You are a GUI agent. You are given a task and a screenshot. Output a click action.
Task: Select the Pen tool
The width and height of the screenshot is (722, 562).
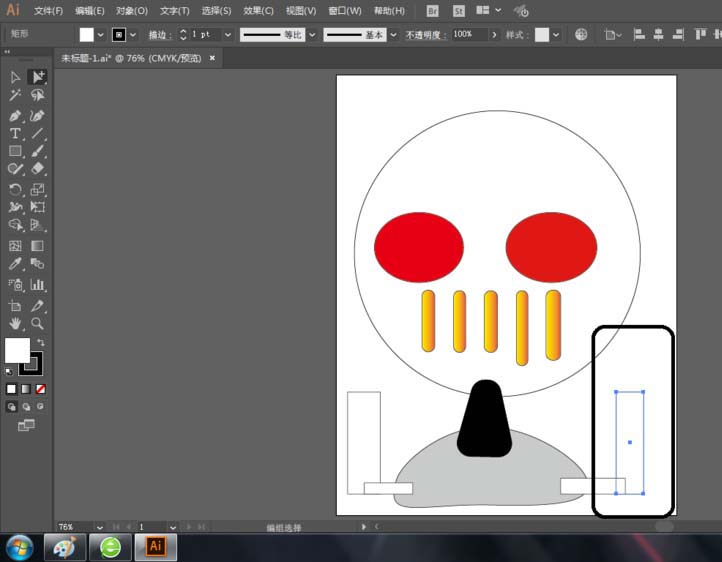[x=15, y=115]
